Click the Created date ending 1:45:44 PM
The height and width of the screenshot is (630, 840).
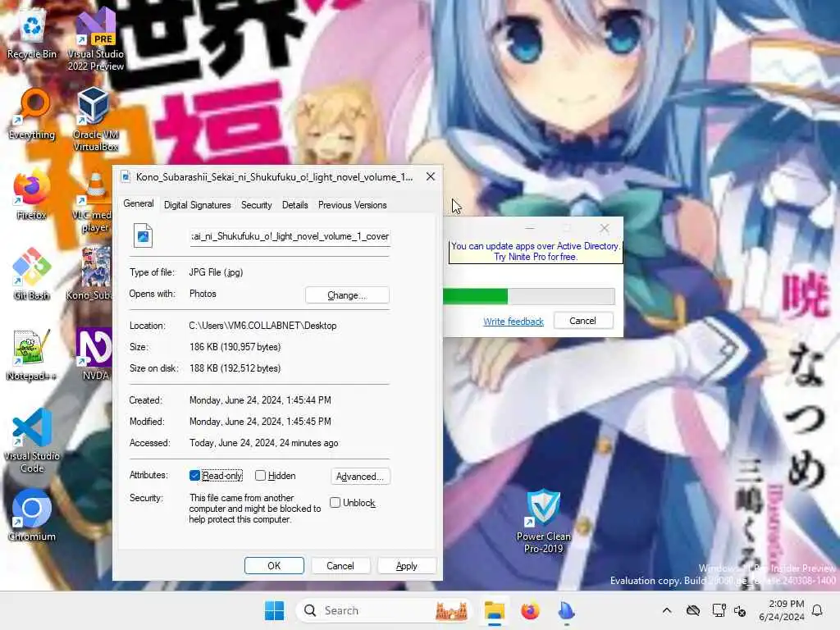pyautogui.click(x=260, y=400)
